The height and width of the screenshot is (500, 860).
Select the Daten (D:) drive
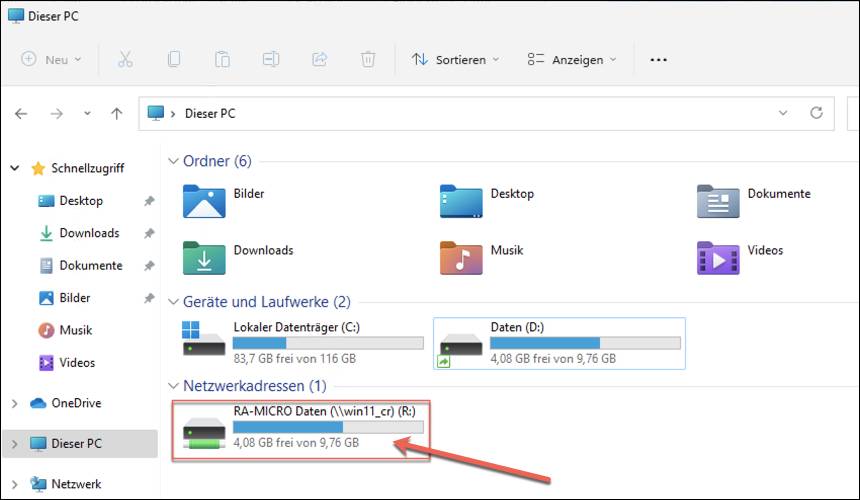tap(559, 343)
